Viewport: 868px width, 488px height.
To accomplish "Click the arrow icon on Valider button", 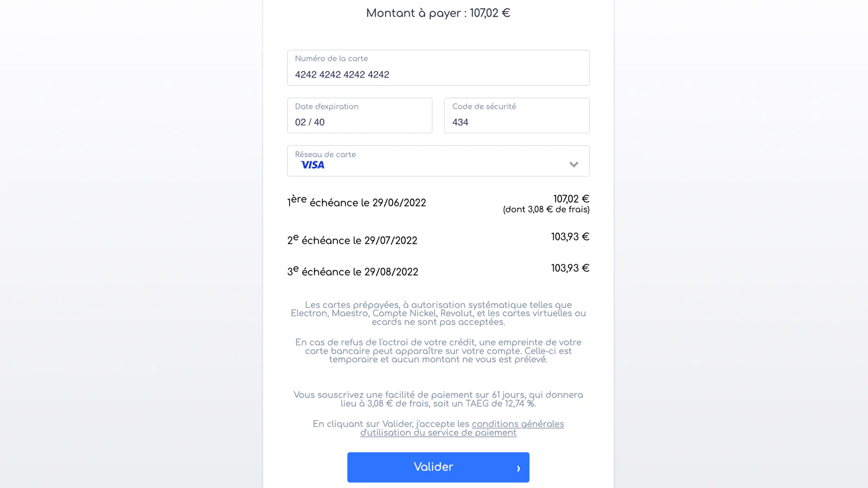I will pos(518,468).
